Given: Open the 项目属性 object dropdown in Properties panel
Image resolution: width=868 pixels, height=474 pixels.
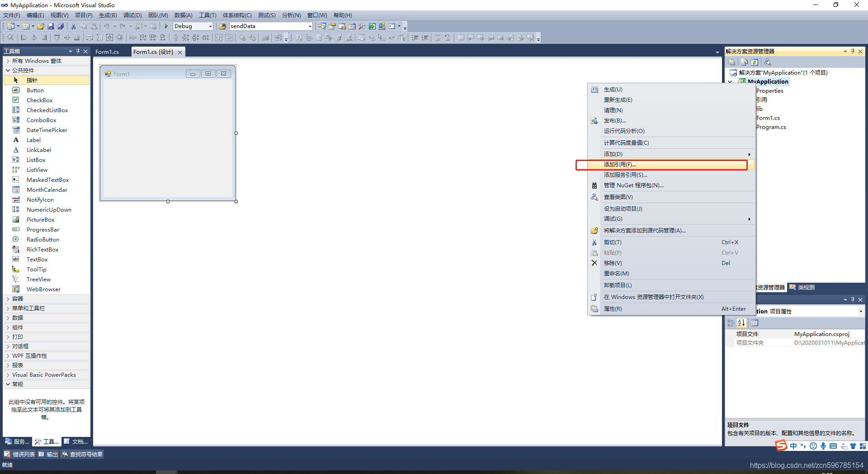Looking at the screenshot, I should (x=860, y=311).
